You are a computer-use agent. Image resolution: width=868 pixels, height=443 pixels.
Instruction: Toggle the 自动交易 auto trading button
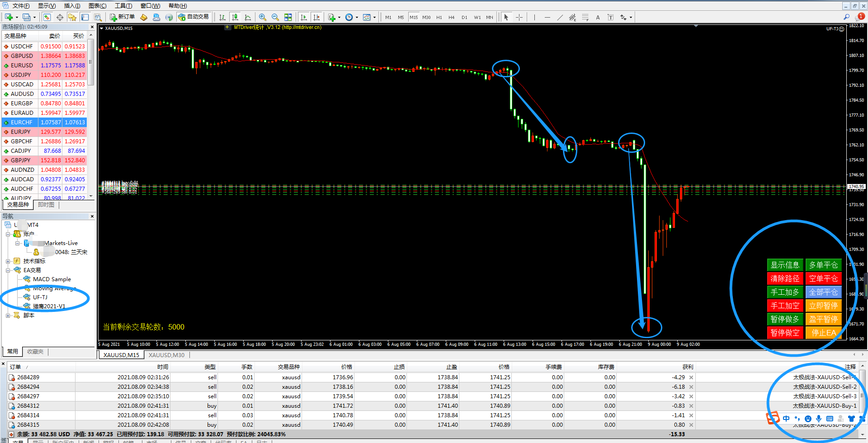point(193,17)
